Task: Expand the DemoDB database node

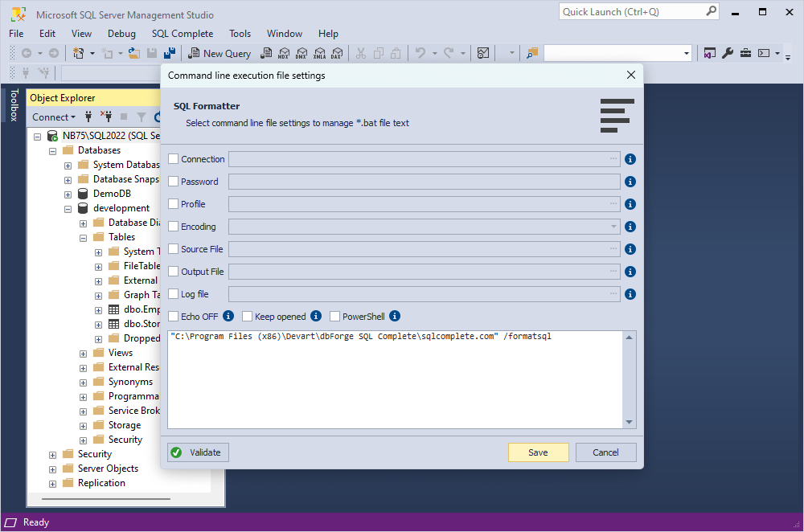Action: (68, 194)
